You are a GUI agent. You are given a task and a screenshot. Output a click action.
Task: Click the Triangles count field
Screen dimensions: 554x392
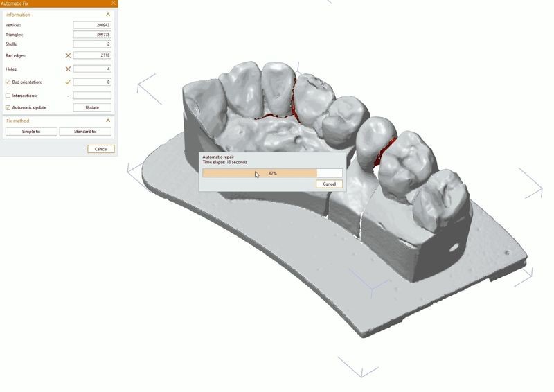(92, 35)
